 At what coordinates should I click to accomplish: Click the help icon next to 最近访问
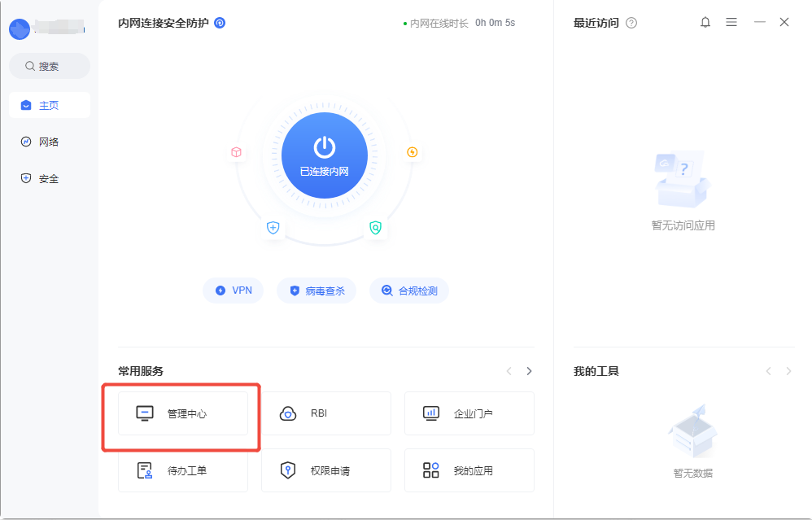tap(631, 23)
